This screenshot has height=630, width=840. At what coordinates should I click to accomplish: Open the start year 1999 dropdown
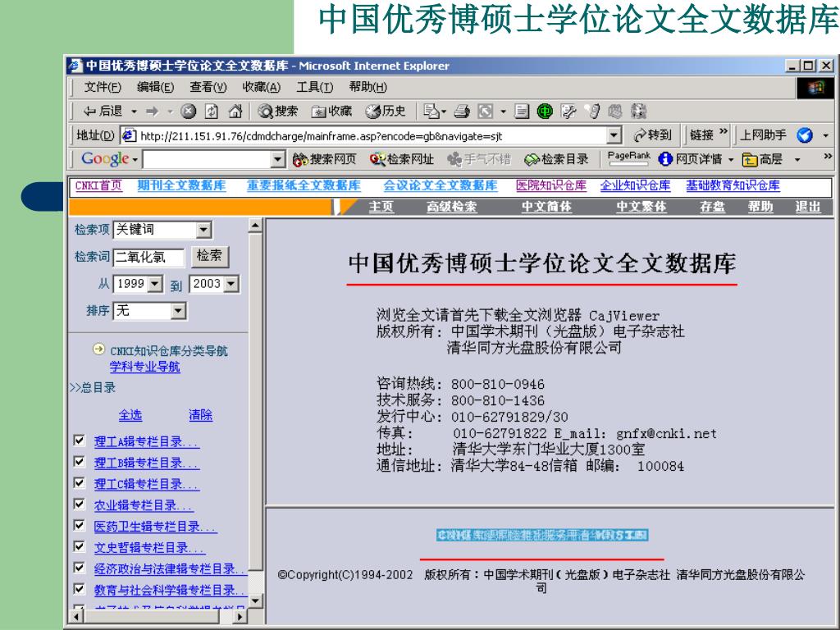(155, 284)
